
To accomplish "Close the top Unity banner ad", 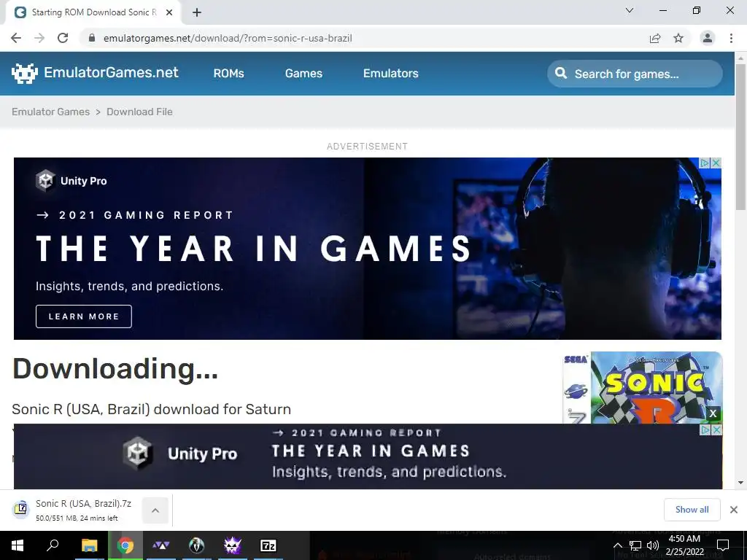I will click(x=716, y=163).
